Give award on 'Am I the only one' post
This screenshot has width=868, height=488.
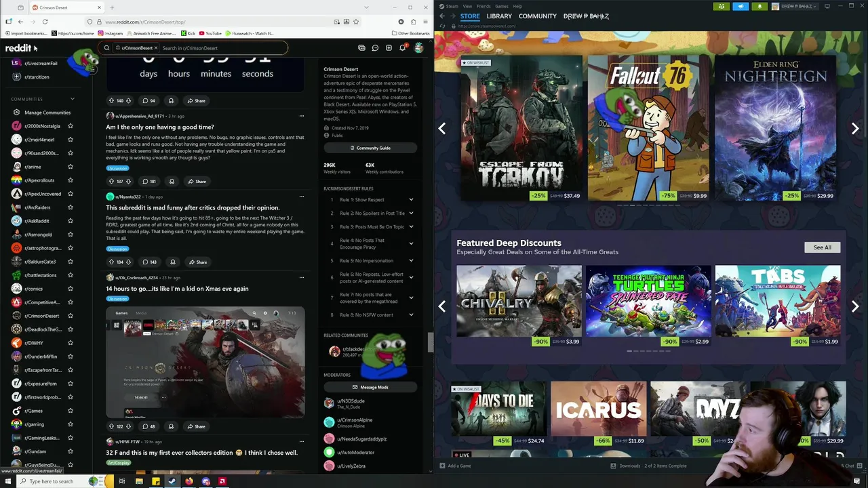tap(172, 182)
